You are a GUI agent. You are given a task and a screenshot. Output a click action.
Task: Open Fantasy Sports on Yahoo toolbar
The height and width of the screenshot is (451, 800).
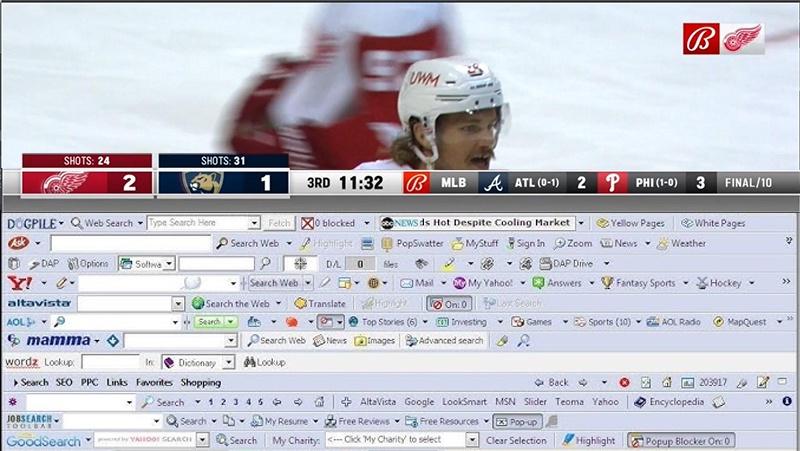[x=638, y=283]
